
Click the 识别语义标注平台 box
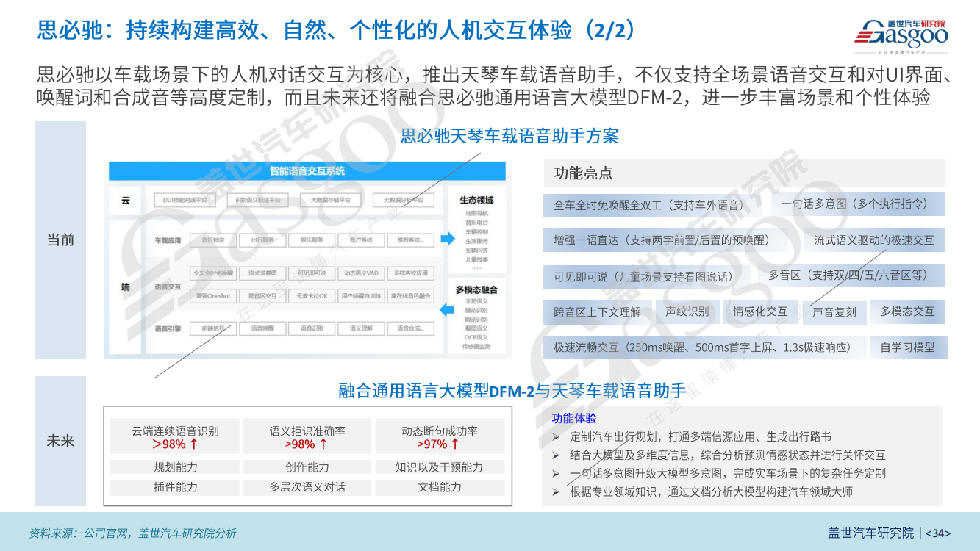257,200
